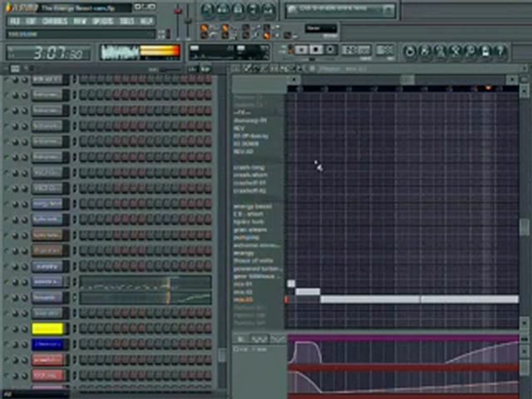The width and height of the screenshot is (532, 399).
Task: Open the VIEW menu
Action: [80, 22]
